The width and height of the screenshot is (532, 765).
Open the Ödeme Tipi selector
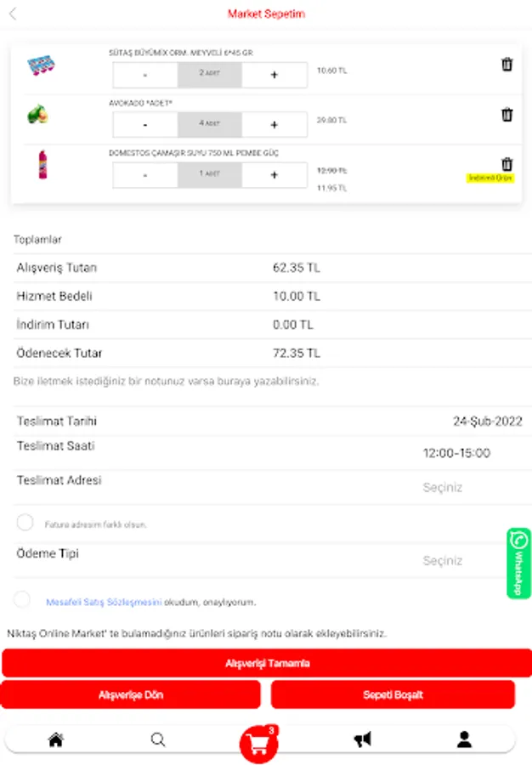(443, 561)
